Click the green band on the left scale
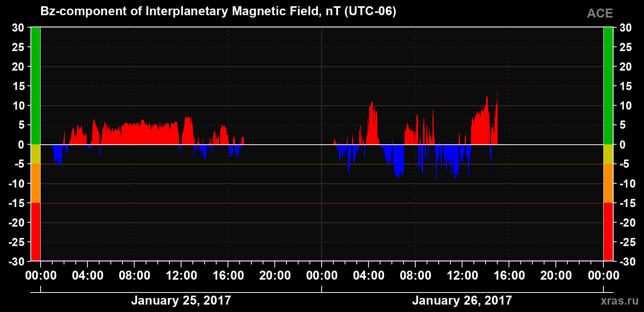 (36, 86)
